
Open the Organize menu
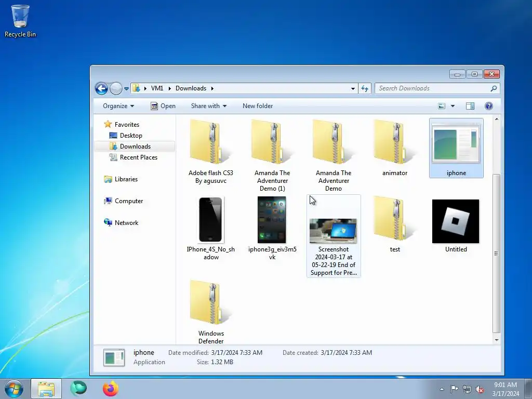coord(118,106)
